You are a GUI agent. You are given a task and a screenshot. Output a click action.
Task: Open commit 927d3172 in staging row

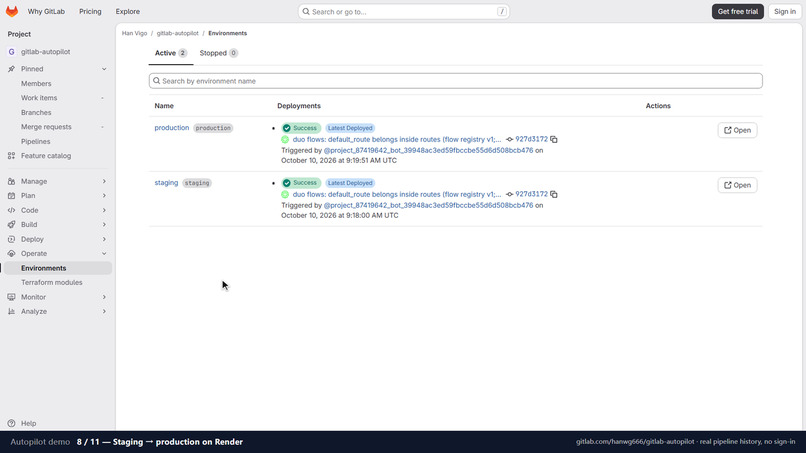532,194
